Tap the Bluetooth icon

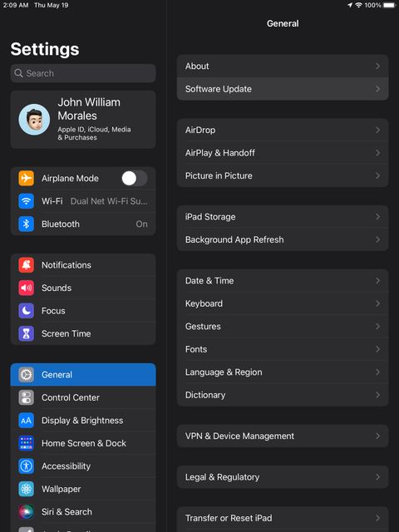[x=26, y=224]
